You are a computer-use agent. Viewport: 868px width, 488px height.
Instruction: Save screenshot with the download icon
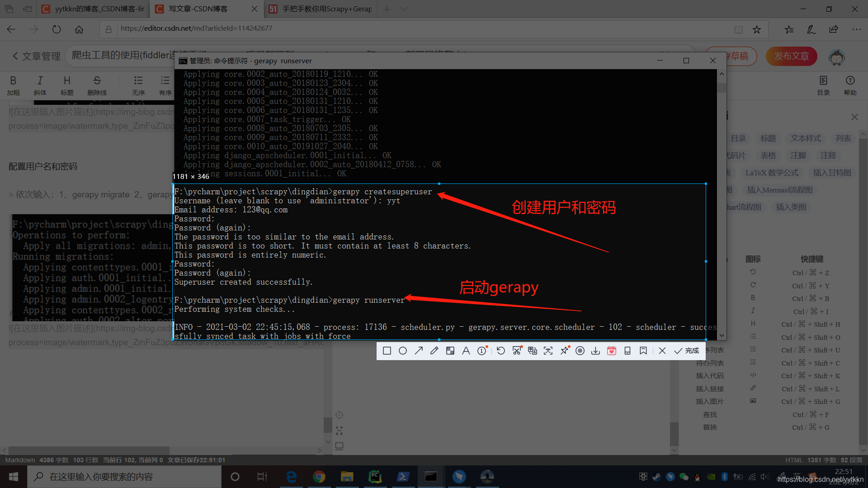(596, 351)
